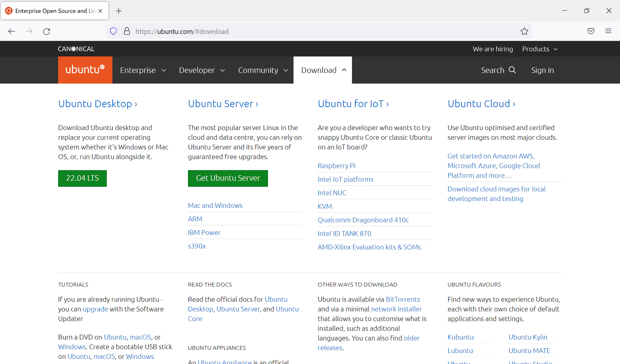
Task: Open the Ubuntu for IoT heading link
Action: click(353, 104)
